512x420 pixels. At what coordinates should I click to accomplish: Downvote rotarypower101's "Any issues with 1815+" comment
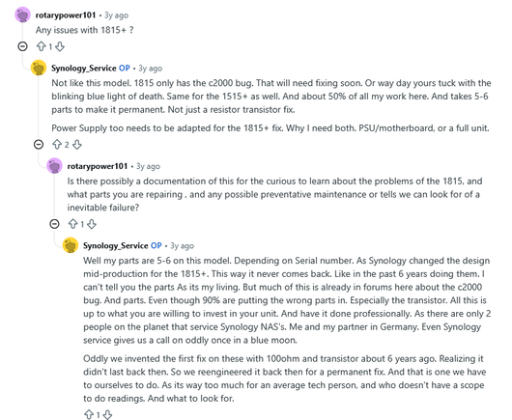click(x=60, y=46)
